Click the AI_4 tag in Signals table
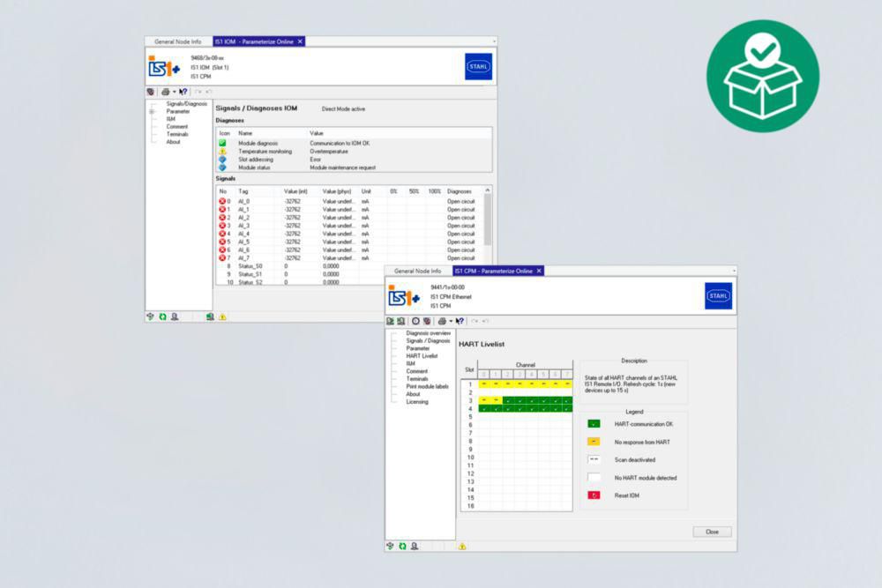The width and height of the screenshot is (882, 588). [244, 234]
